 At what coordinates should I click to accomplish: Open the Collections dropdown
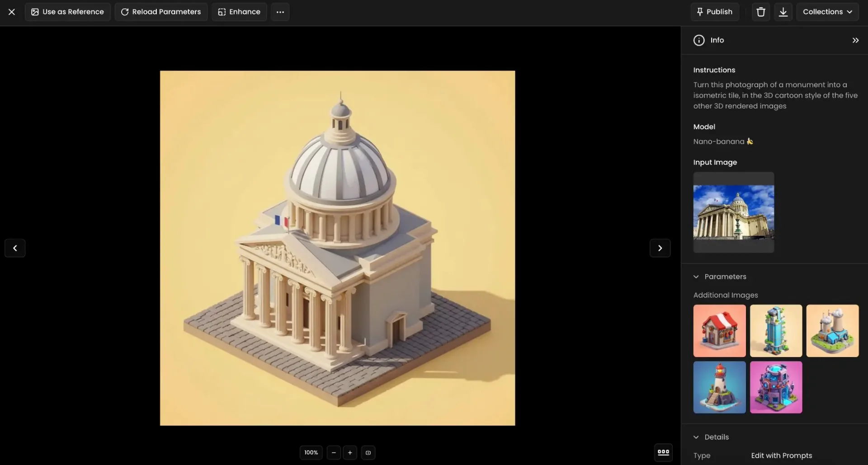[x=827, y=12]
